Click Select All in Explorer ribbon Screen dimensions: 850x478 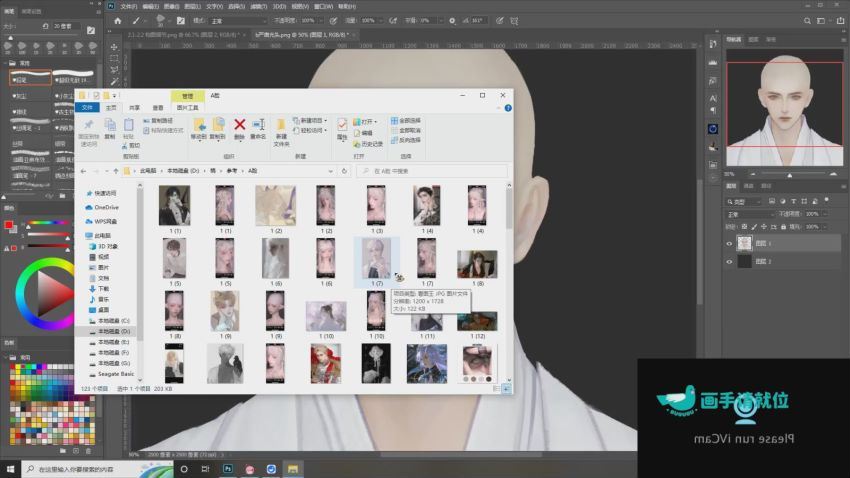405,120
